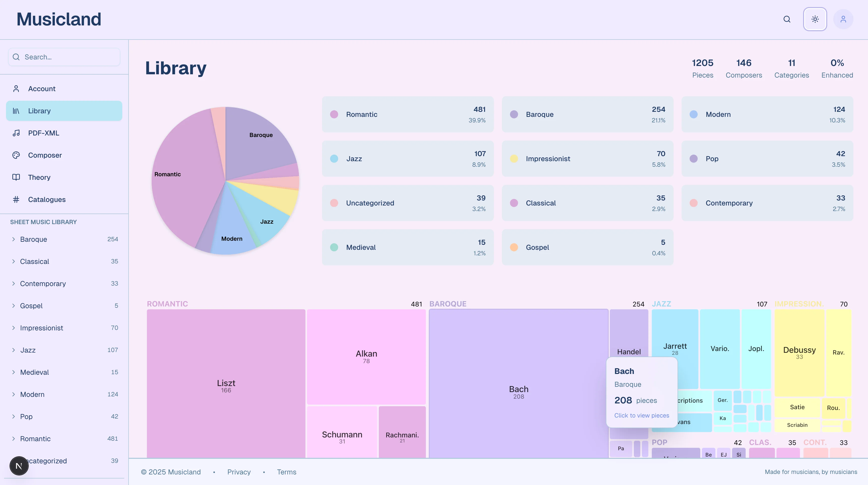Expand the Jazz category in the sidebar
The image size is (868, 485).
(x=14, y=350)
